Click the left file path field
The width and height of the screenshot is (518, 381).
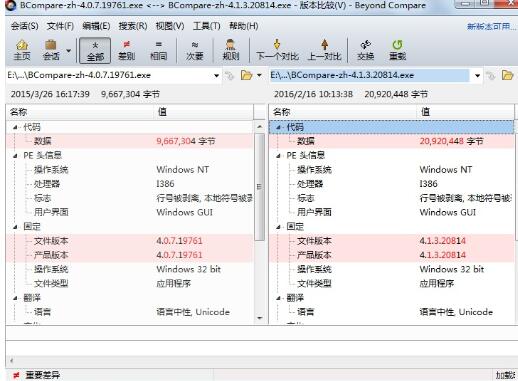coord(108,75)
